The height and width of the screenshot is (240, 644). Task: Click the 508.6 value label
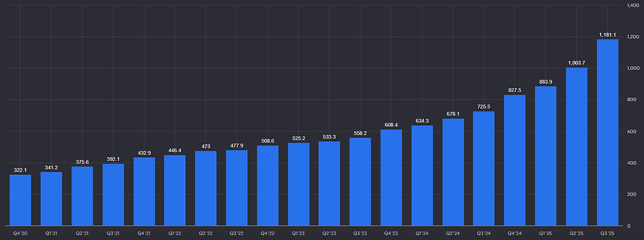pyautogui.click(x=268, y=141)
